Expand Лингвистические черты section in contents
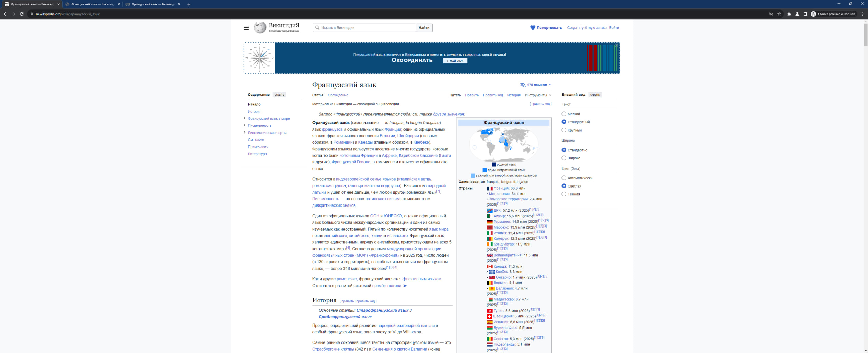Image resolution: width=868 pixels, height=353 pixels. click(245, 133)
